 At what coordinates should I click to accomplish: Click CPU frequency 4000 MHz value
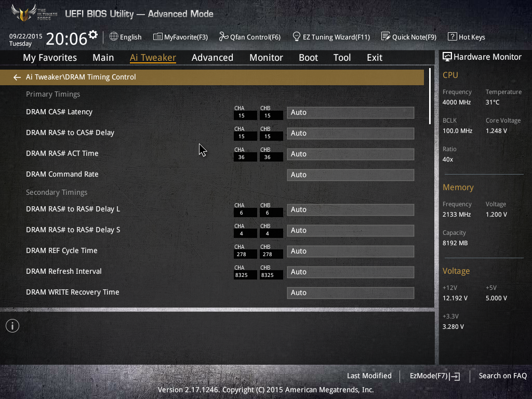[456, 102]
